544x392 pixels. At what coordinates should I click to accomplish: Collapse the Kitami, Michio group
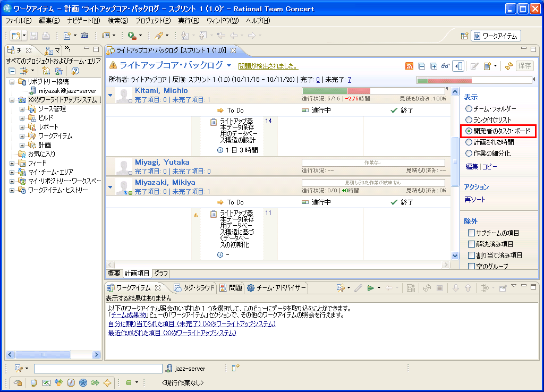click(x=110, y=95)
